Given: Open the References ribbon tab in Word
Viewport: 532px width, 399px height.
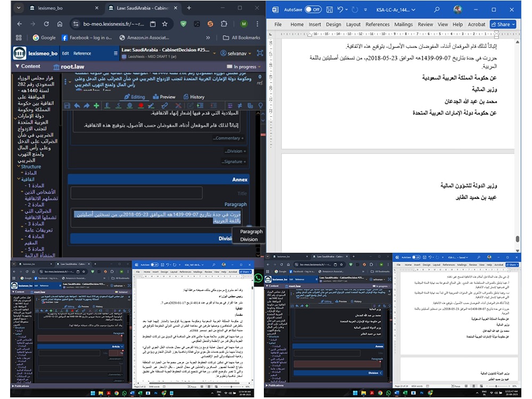Looking at the screenshot, I should coord(377,24).
